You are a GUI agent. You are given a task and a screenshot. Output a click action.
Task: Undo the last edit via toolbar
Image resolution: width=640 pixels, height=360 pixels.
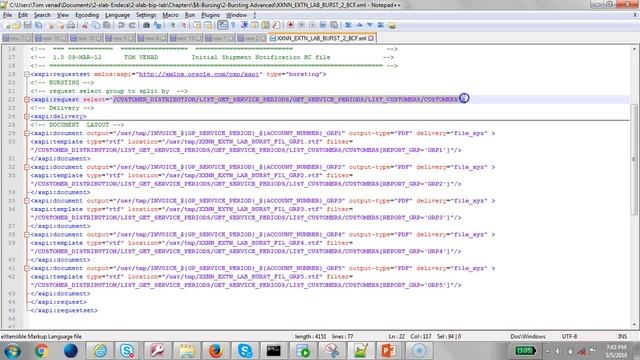tap(121, 25)
